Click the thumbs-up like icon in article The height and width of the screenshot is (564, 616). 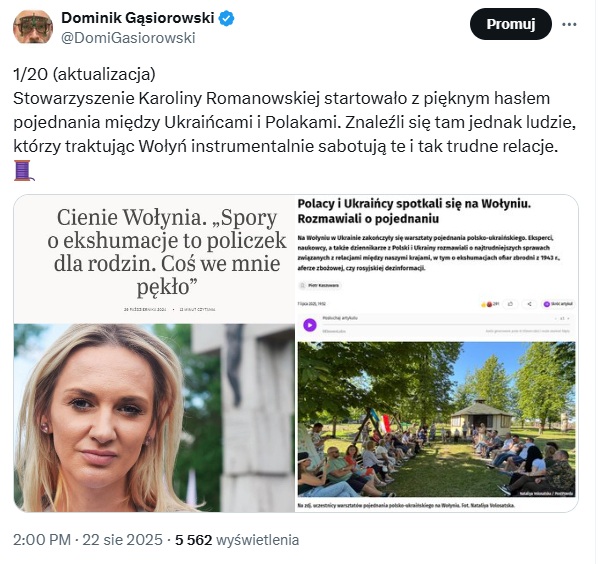pyautogui.click(x=510, y=304)
